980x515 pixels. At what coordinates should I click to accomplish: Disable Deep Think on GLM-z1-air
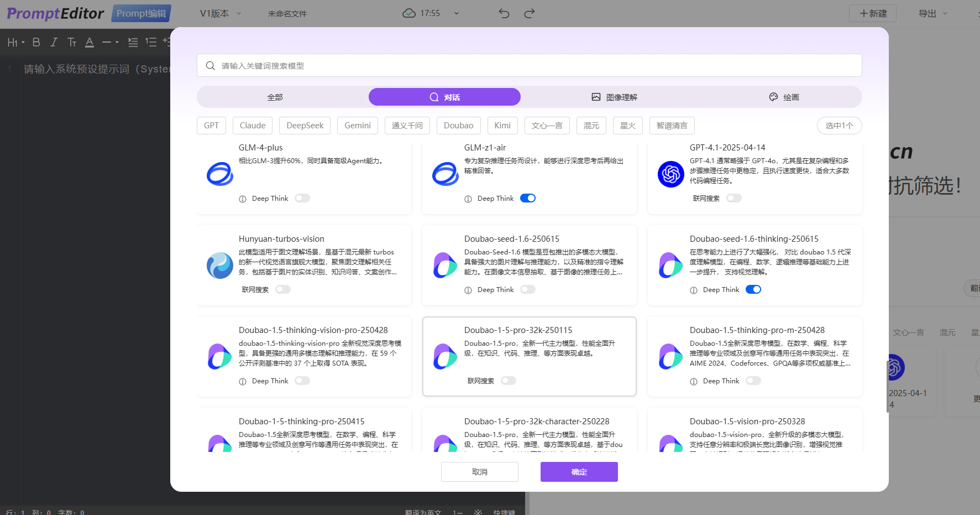coord(528,198)
